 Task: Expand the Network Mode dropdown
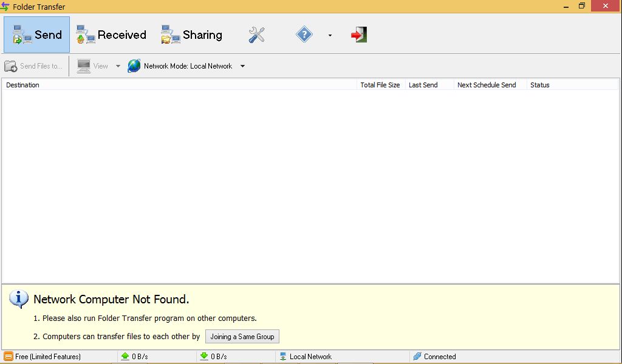coord(242,66)
